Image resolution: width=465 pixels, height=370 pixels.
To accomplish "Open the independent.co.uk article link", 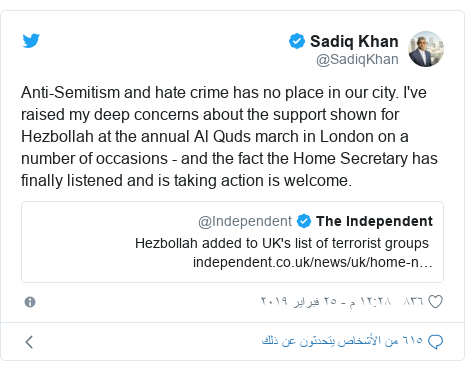I will (313, 262).
